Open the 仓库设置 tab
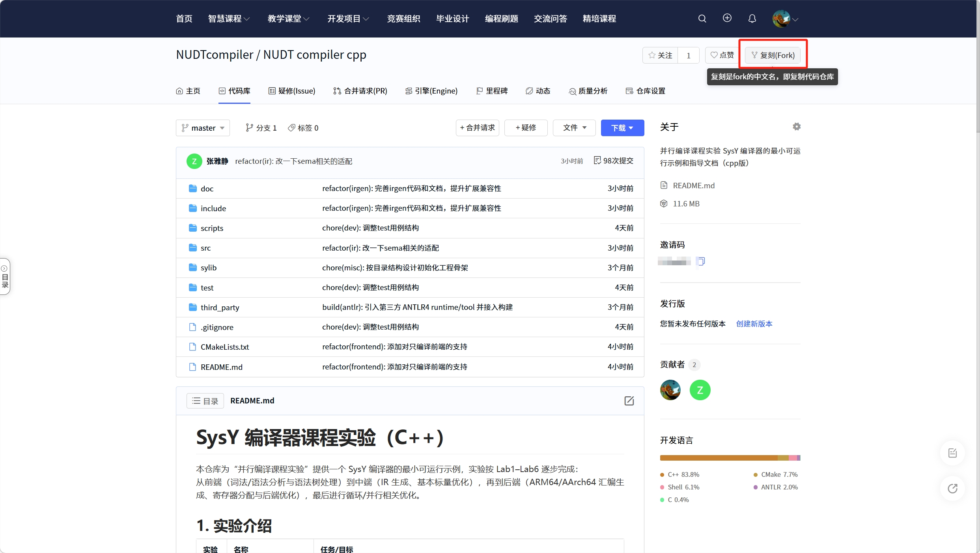The width and height of the screenshot is (980, 553). 644,90
